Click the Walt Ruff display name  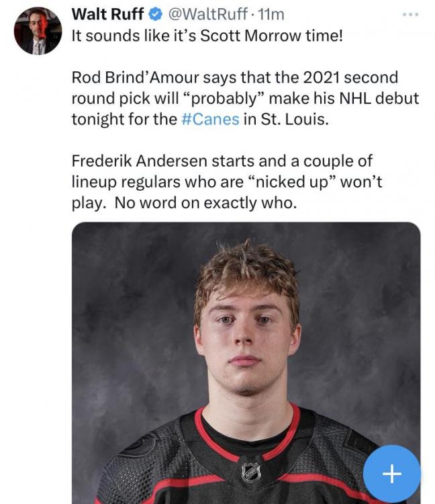tap(107, 14)
